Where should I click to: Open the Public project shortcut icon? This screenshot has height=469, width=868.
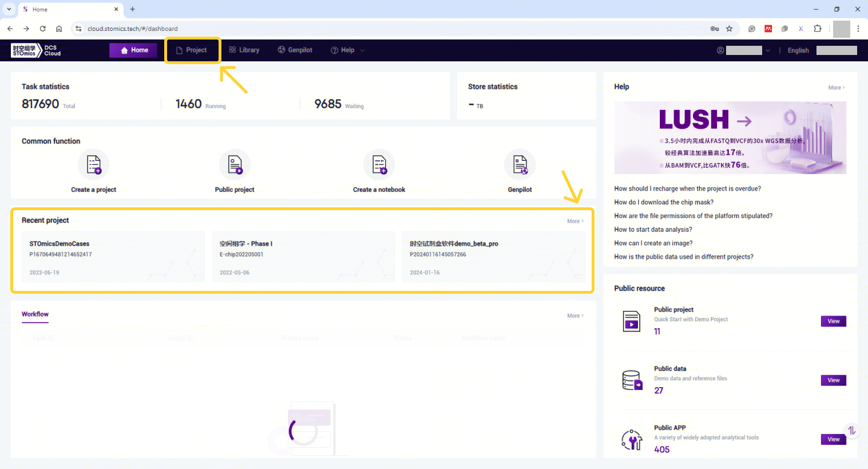(x=235, y=164)
